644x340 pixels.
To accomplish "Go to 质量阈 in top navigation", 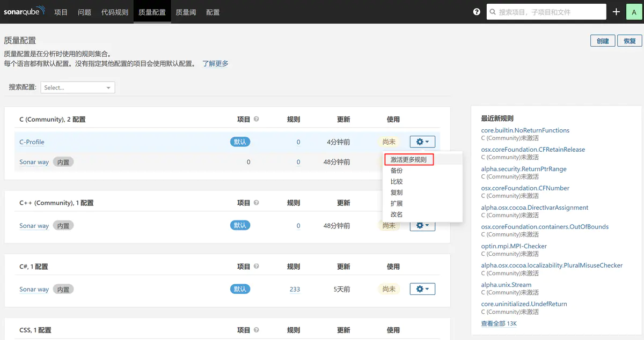I will (x=186, y=12).
